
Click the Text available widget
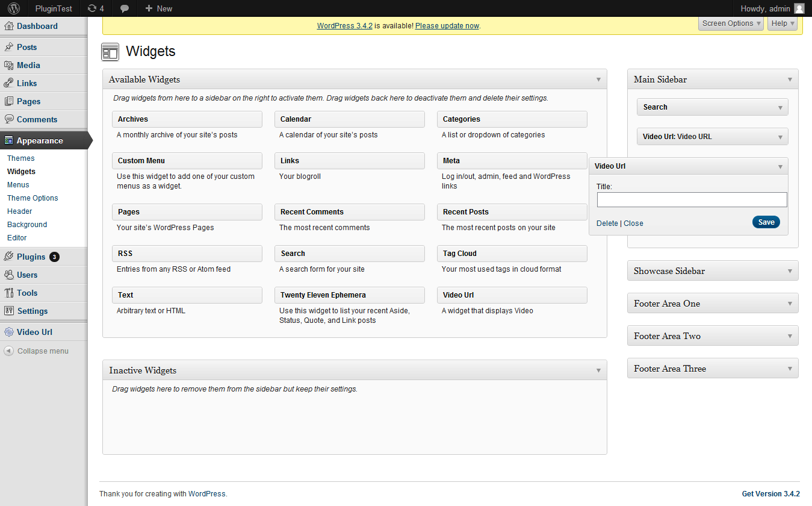coord(187,295)
